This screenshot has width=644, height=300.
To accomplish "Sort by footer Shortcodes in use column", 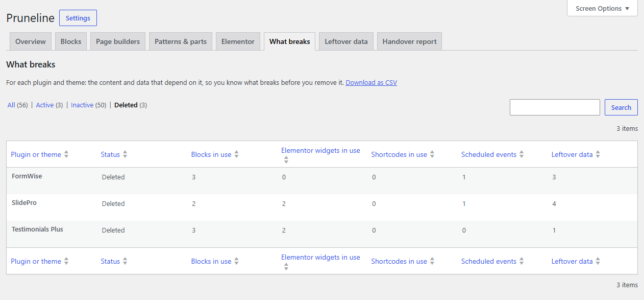I will point(399,261).
